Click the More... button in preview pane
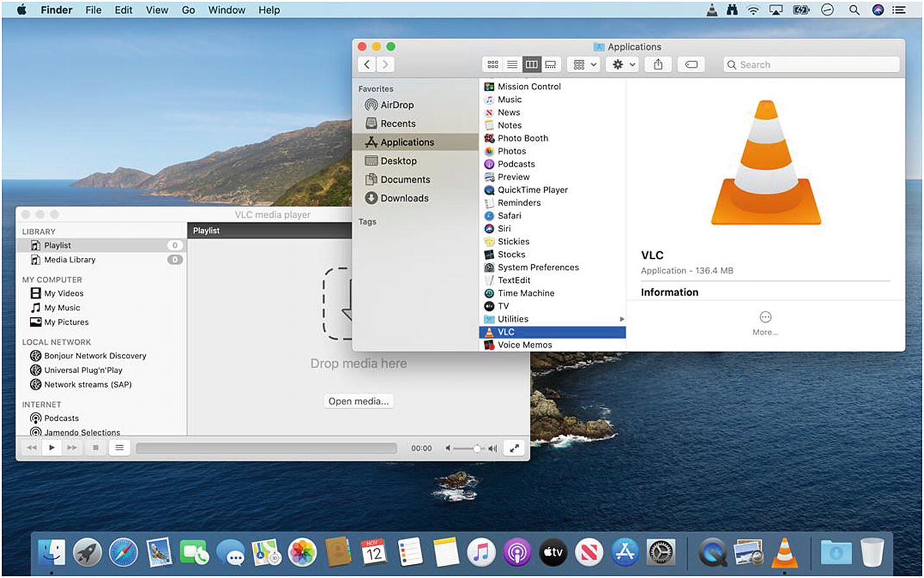The width and height of the screenshot is (924, 578). point(765,323)
